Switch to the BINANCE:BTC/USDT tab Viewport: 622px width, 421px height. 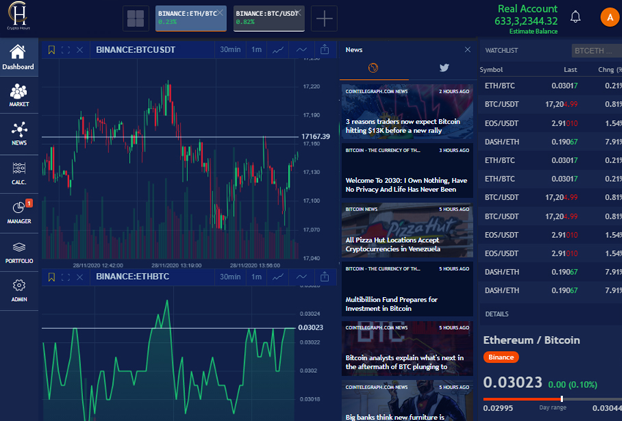pos(267,17)
